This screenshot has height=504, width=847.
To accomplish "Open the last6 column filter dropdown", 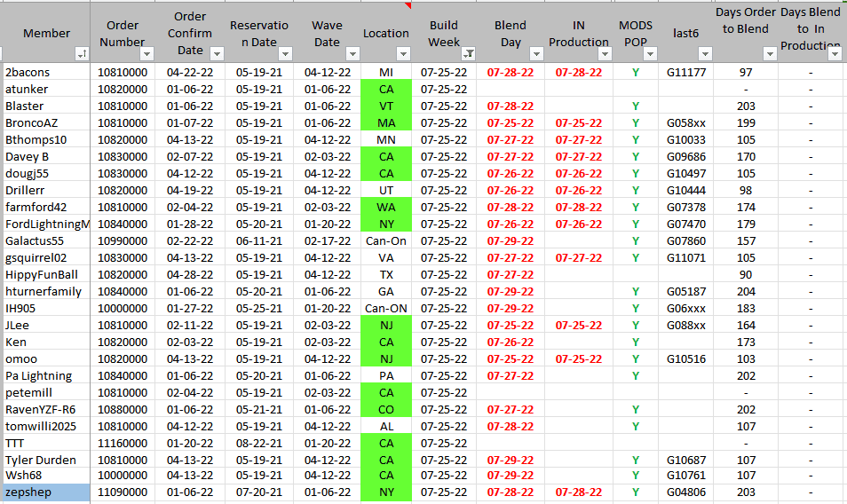I will pos(704,54).
